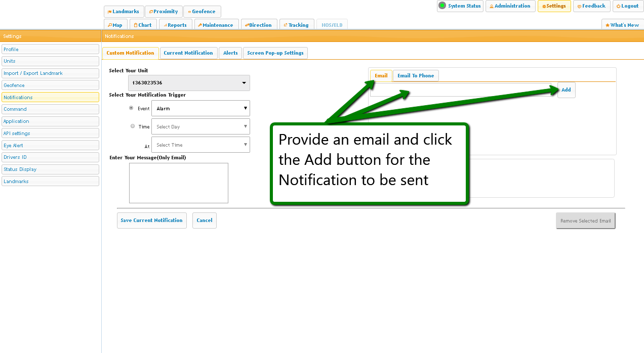Open the Select Time dropdown
644x353 pixels.
point(200,145)
